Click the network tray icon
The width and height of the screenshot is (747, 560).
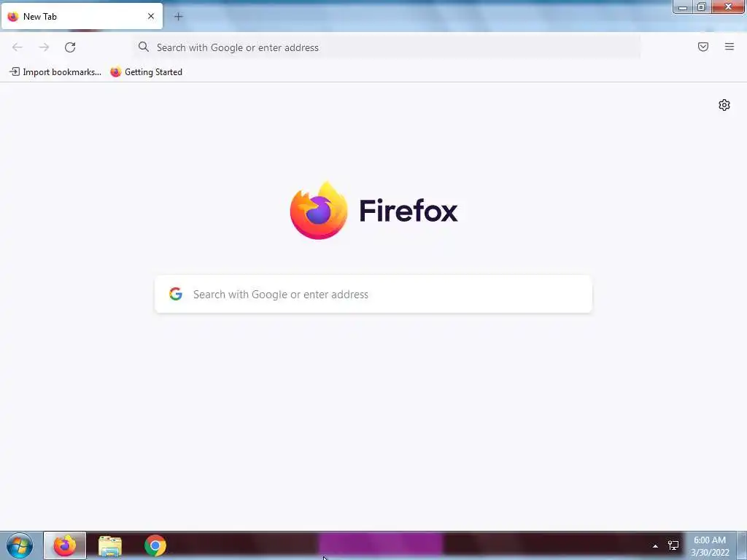673,545
